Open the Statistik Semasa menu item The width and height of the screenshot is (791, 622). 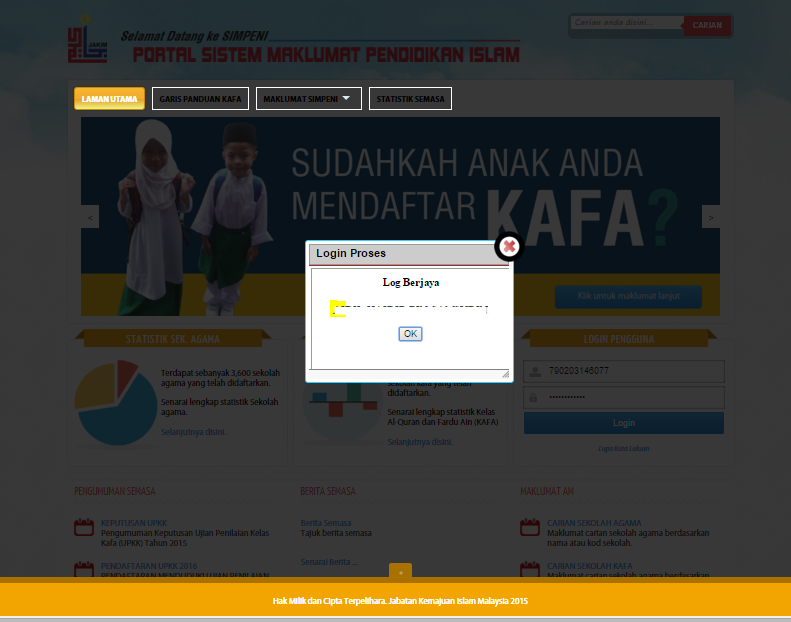point(410,99)
